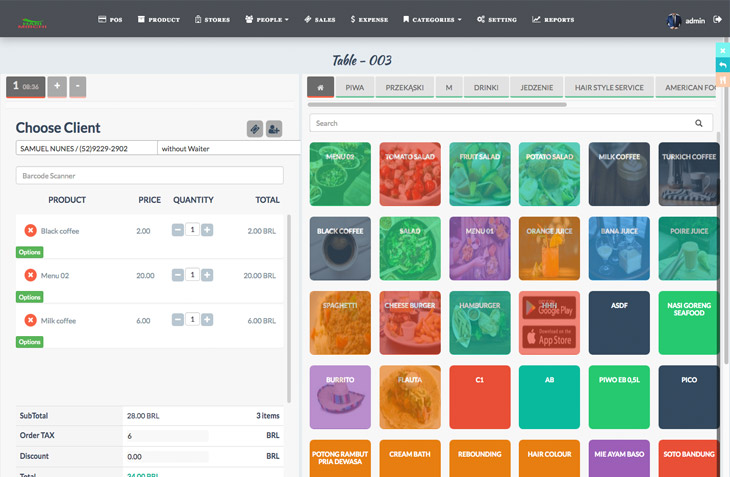Remove Menu 02 from the order

tap(30, 275)
